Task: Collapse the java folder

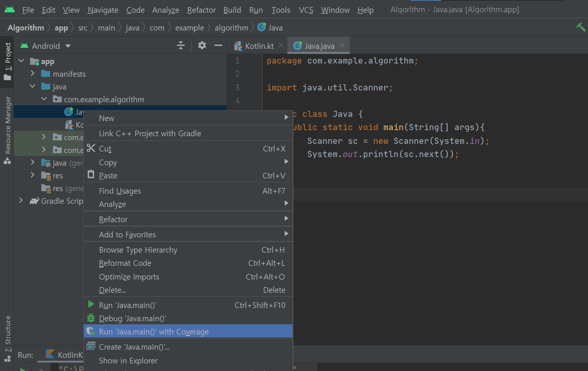Action: coord(32,86)
